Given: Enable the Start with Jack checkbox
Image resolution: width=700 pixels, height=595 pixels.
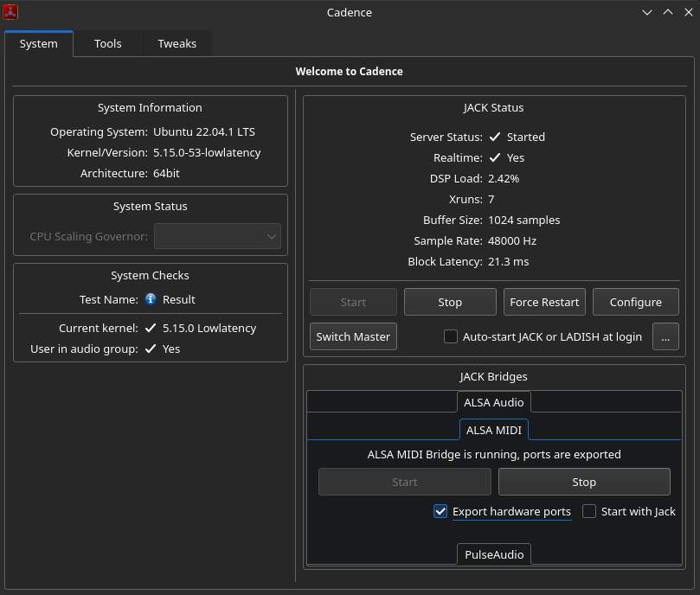Looking at the screenshot, I should tap(589, 511).
